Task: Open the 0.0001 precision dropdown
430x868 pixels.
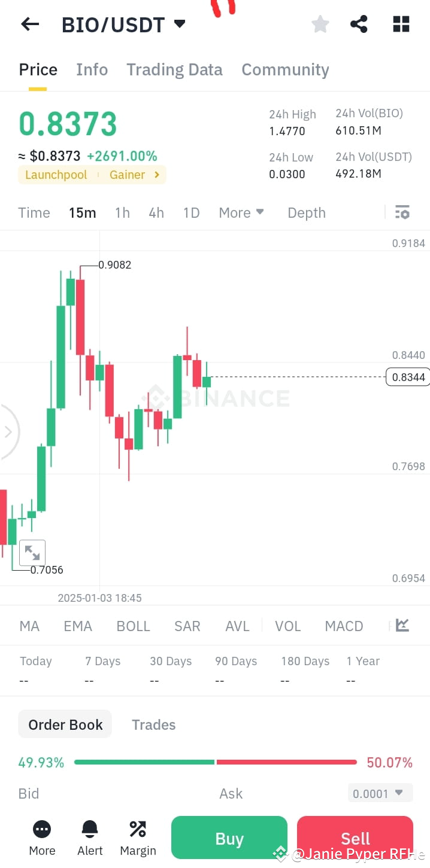Action: pyautogui.click(x=379, y=793)
